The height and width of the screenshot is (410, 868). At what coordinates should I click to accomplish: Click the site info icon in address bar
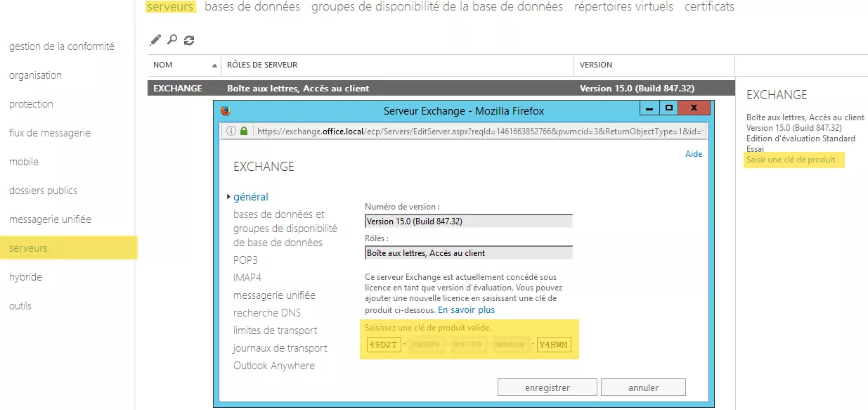tap(231, 131)
